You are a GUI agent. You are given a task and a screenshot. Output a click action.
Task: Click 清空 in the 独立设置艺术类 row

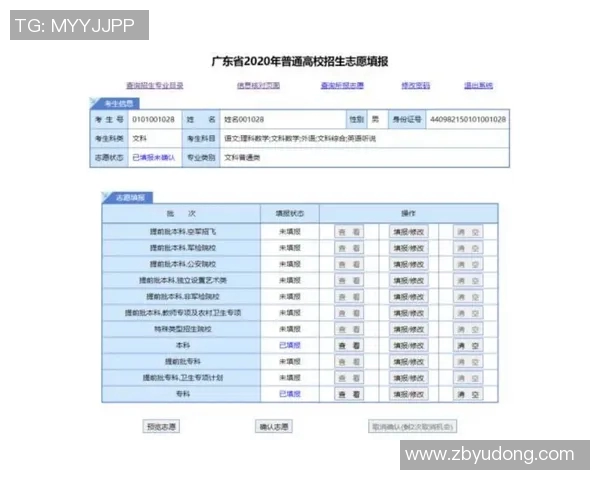(x=468, y=281)
